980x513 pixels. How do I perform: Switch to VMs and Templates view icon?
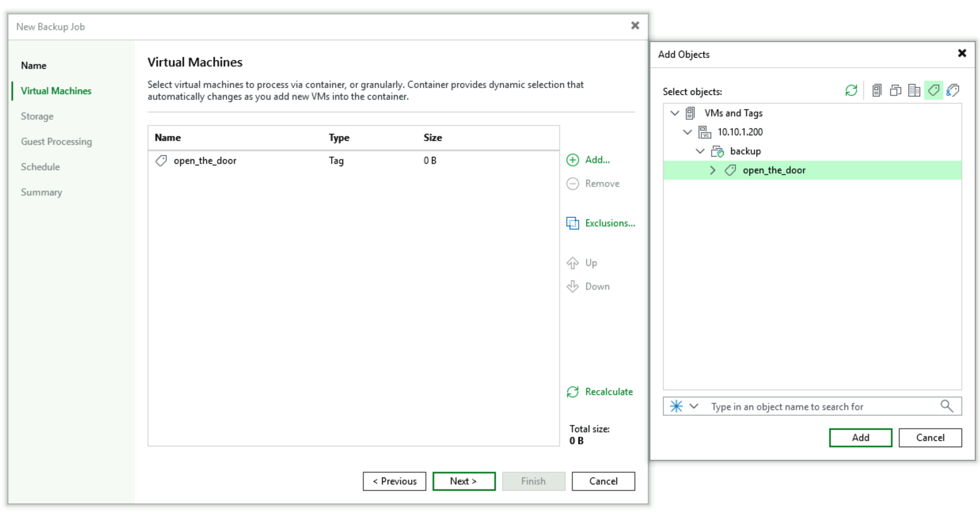(895, 91)
